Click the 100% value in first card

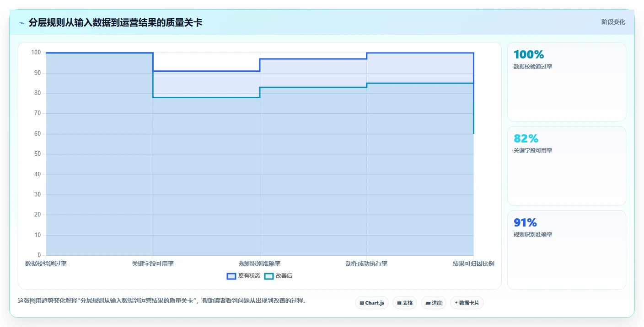(529, 54)
